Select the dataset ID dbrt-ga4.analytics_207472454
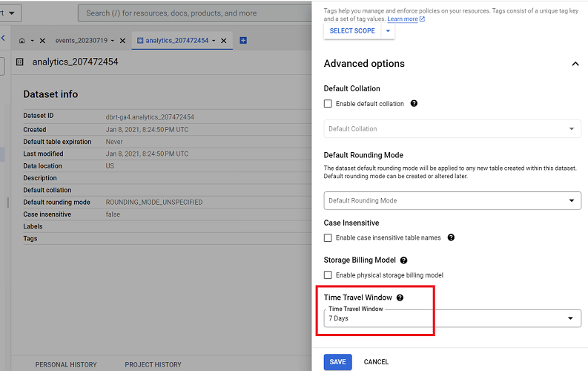The width and height of the screenshot is (588, 371). (150, 117)
